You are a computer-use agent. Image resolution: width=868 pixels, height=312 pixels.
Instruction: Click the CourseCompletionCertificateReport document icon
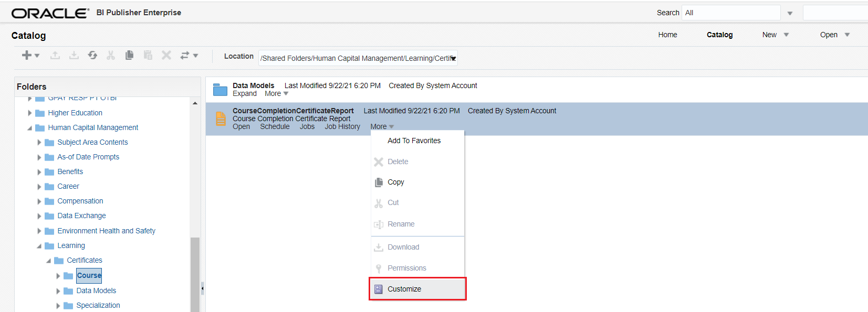[221, 119]
